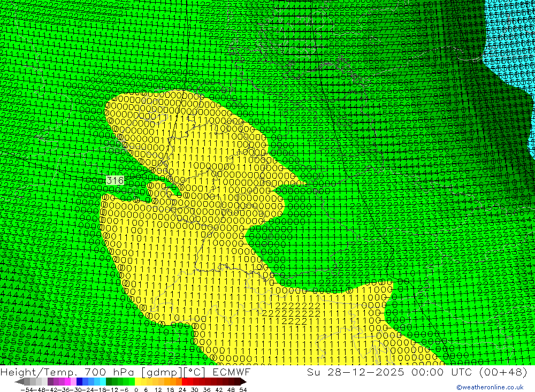Click the 316 height contour label

pos(115,180)
